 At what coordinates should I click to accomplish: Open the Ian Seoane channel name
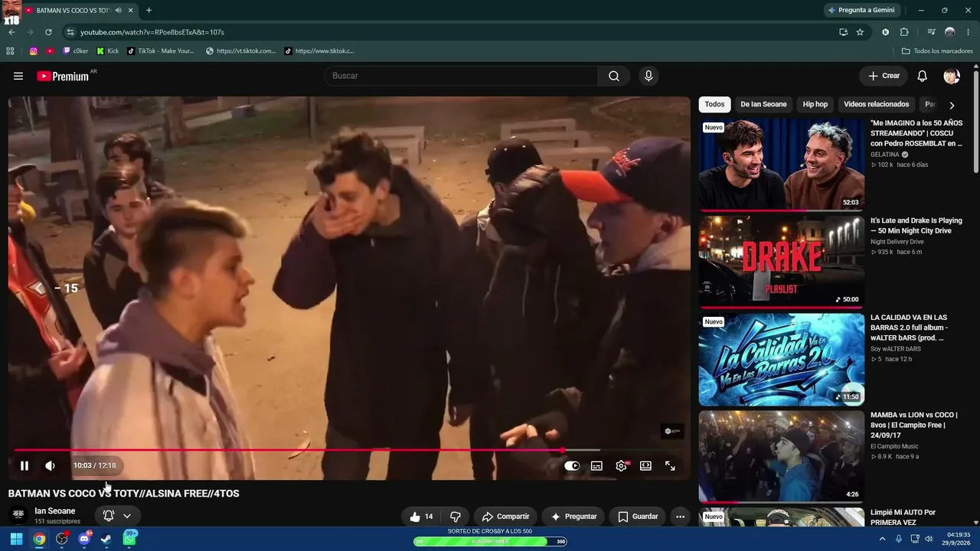[x=55, y=511]
